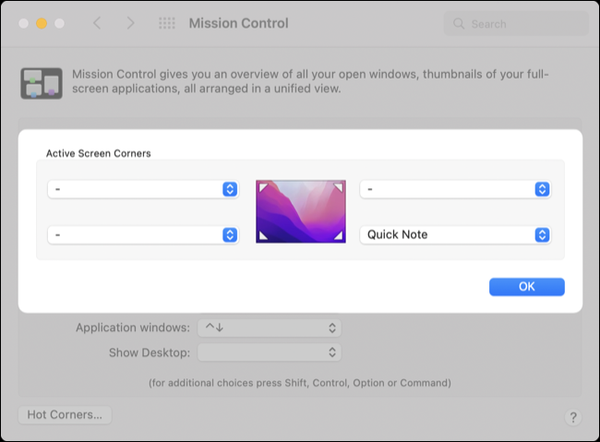Change the Quick Note corner dropdown

455,234
